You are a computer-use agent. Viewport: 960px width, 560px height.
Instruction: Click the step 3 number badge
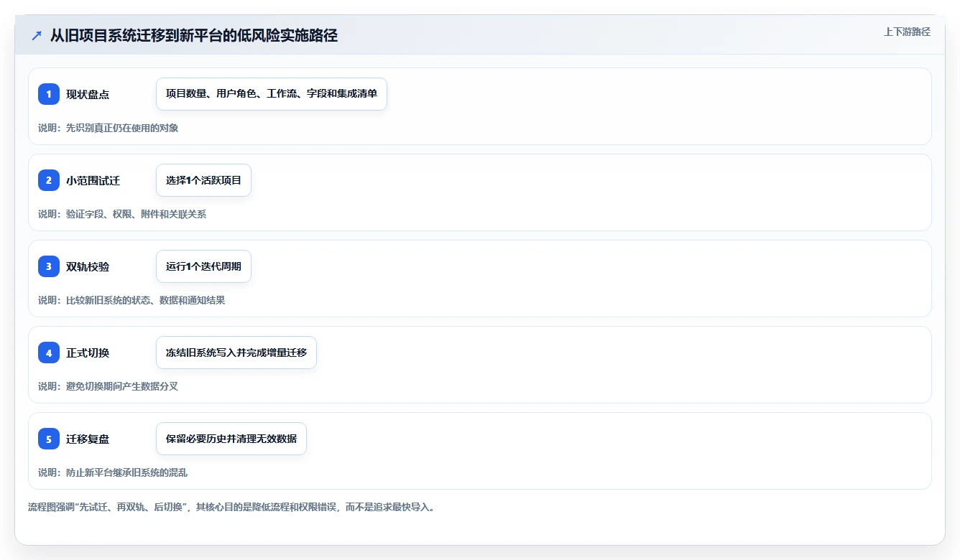click(49, 266)
